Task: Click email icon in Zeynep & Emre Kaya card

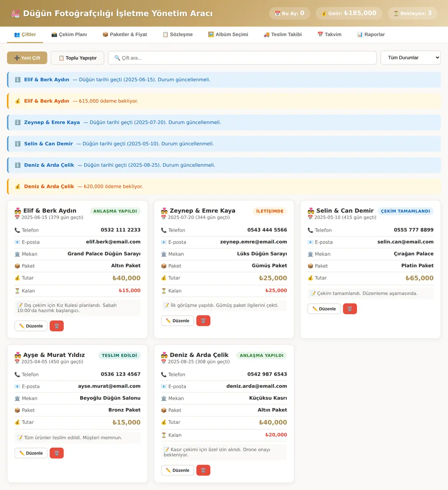Action: pyautogui.click(x=164, y=242)
